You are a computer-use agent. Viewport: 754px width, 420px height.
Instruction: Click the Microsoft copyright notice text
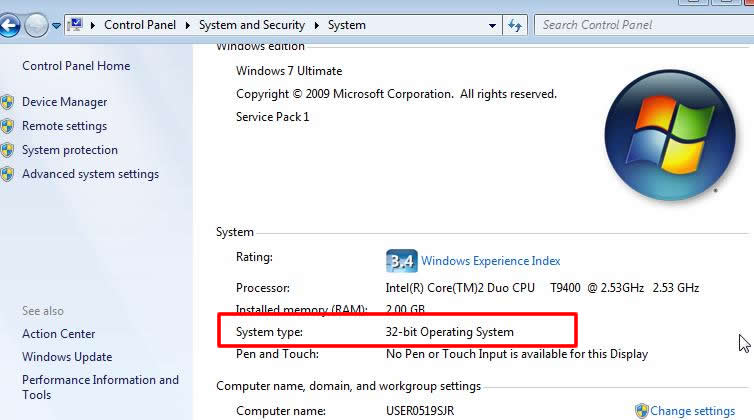click(396, 94)
